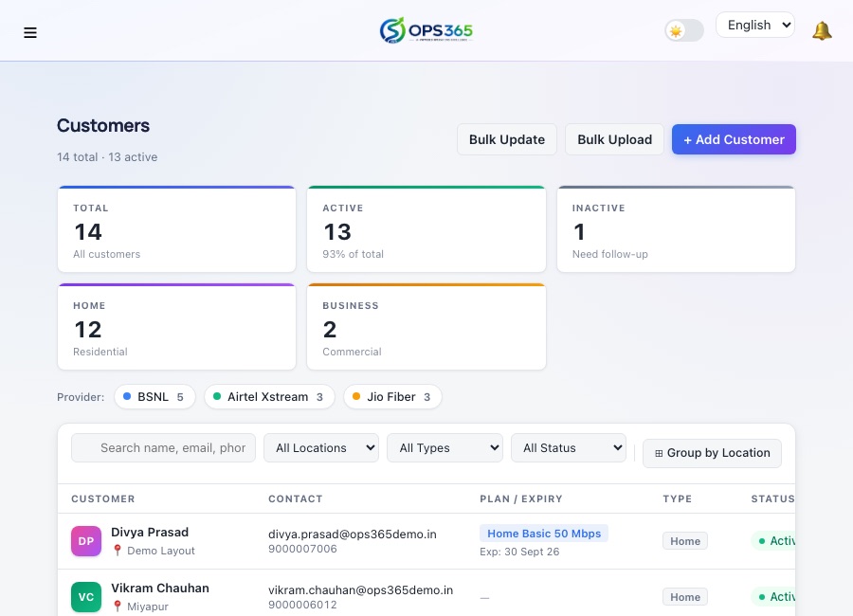Select the Inactive 1 card
Image resolution: width=853 pixels, height=616 pixels.
click(x=676, y=229)
